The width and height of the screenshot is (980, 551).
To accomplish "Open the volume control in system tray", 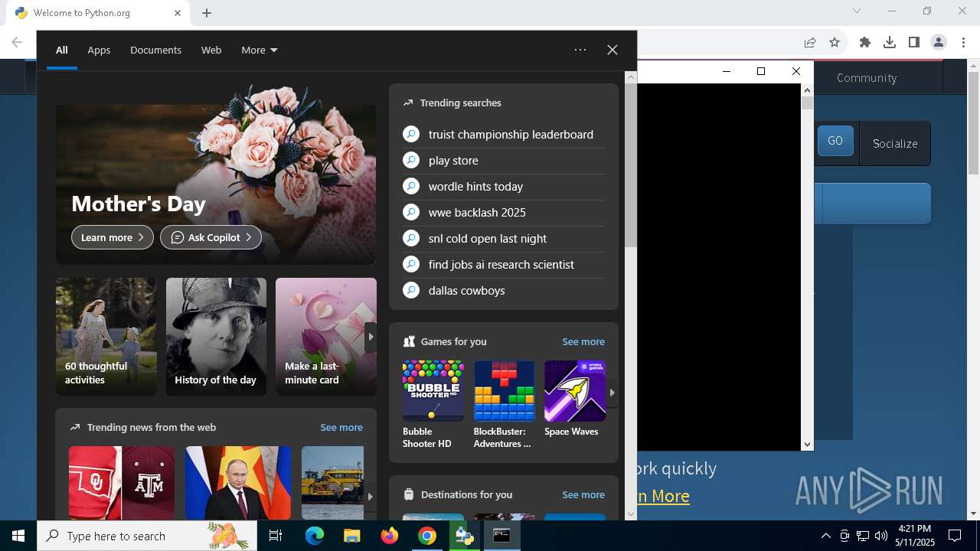I will (x=881, y=536).
